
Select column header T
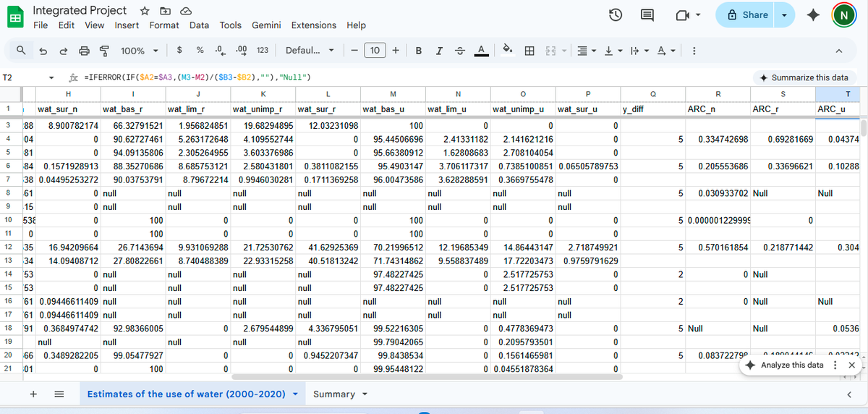[847, 93]
